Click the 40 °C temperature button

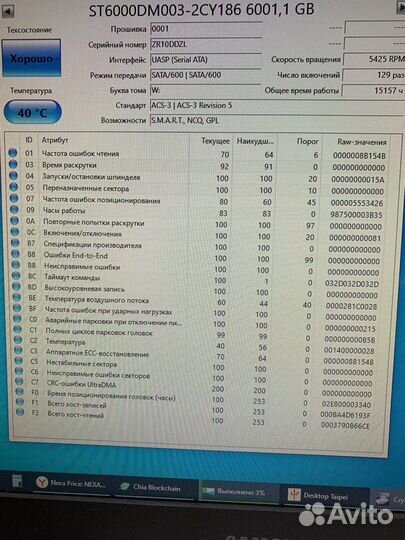tap(32, 112)
